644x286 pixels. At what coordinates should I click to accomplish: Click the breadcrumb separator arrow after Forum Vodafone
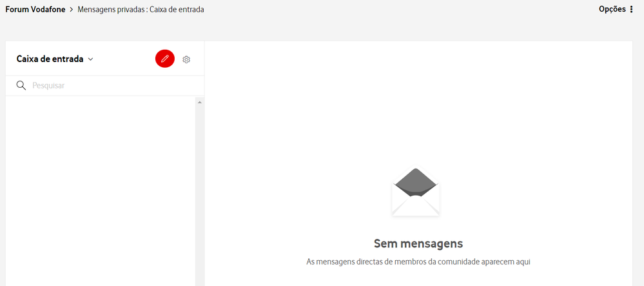(x=72, y=10)
